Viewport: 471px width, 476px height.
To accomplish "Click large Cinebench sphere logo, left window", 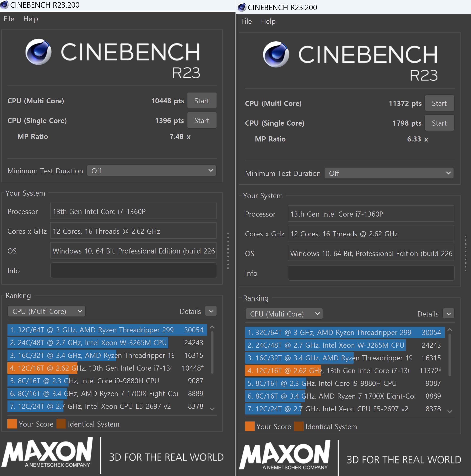I will [38, 52].
